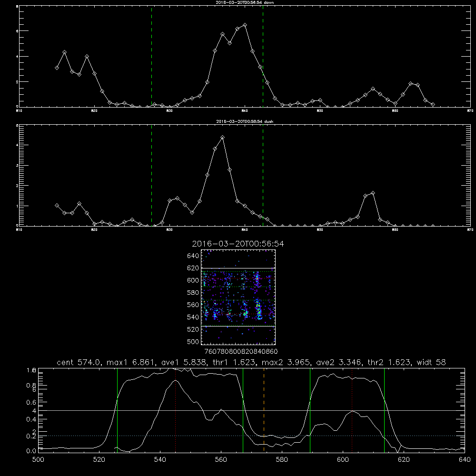Select red dotted peak line near 545
Image resolution: width=476 pixels, height=476 pixels.
pyautogui.click(x=176, y=410)
